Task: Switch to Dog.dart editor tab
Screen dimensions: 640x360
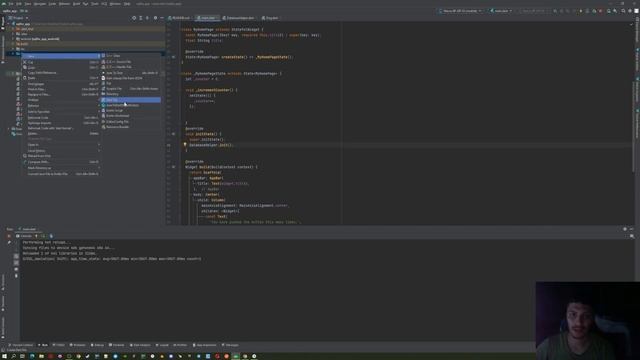Action: 270,18
